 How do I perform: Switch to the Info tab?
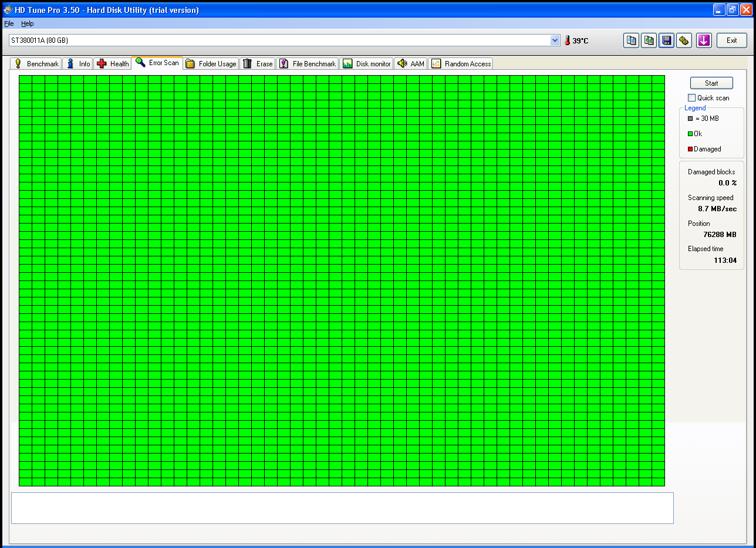tap(78, 64)
